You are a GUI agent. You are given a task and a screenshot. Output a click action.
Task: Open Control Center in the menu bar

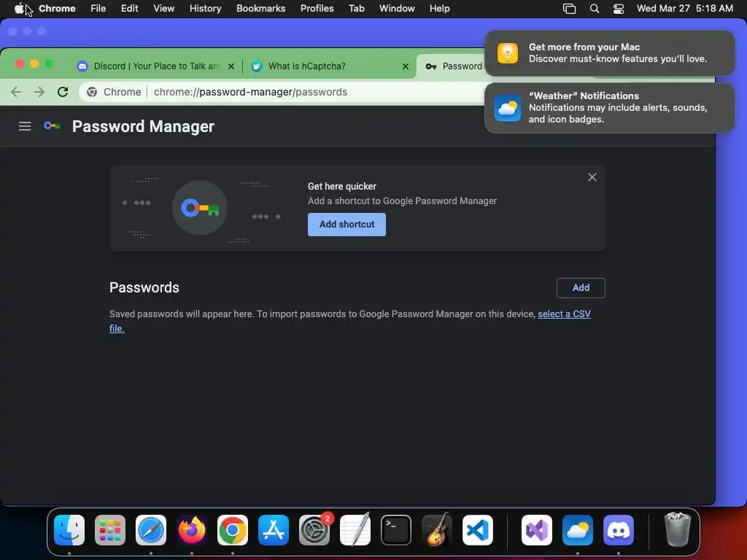619,8
